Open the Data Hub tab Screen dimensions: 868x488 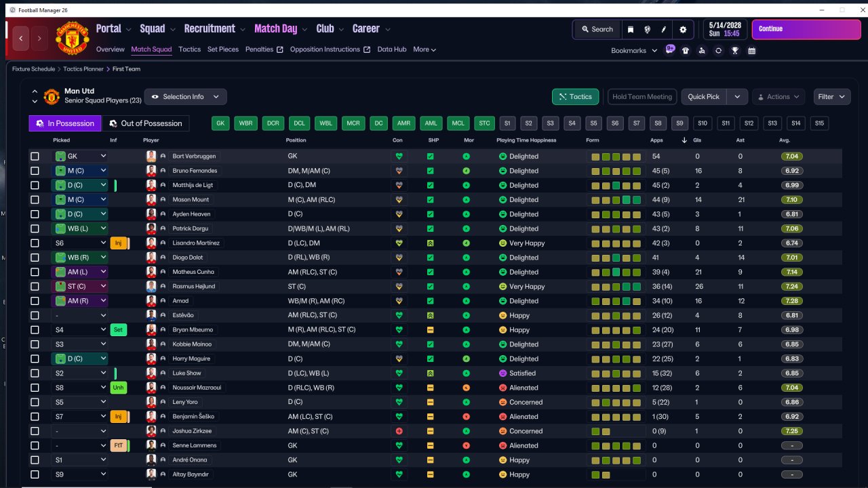tap(392, 49)
